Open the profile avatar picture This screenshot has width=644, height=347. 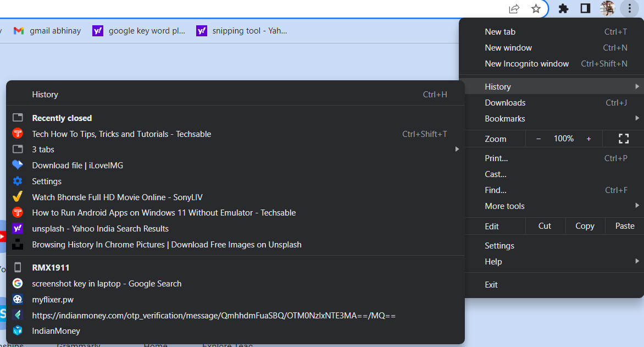click(607, 8)
